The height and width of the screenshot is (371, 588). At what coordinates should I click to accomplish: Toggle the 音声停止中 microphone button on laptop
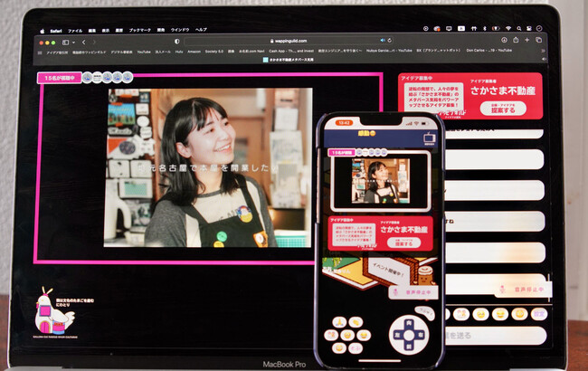tap(524, 290)
